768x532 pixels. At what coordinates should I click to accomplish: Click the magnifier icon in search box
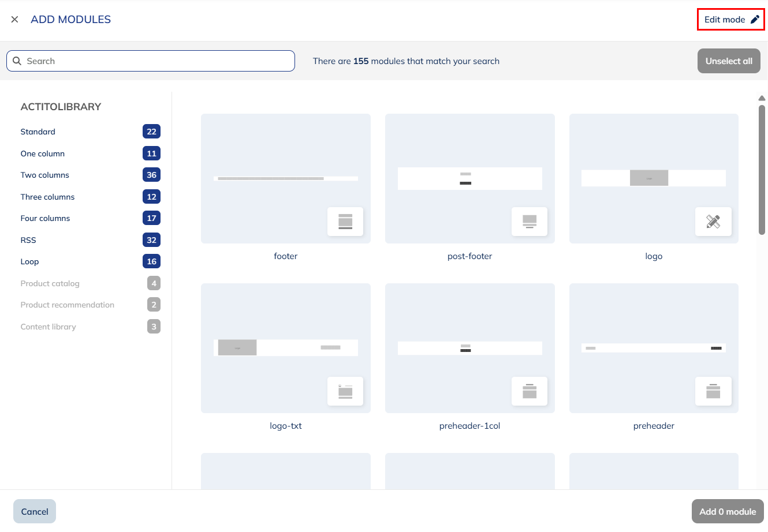point(17,61)
